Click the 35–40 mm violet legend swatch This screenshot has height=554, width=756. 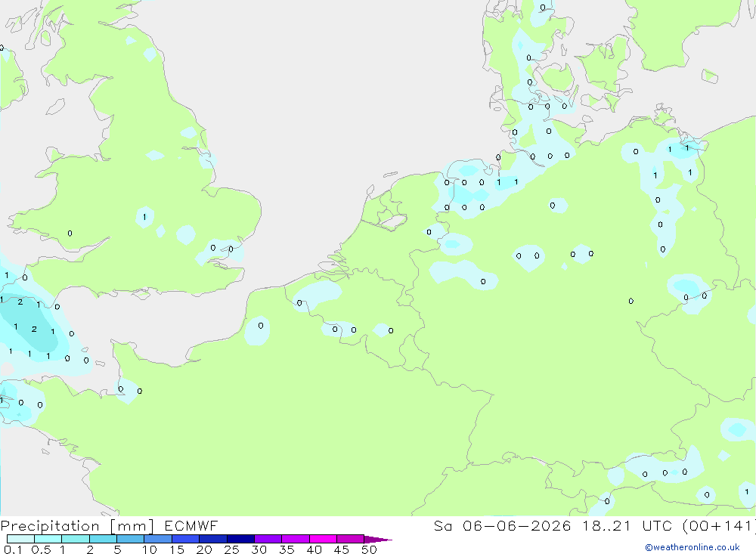[x=296, y=539]
